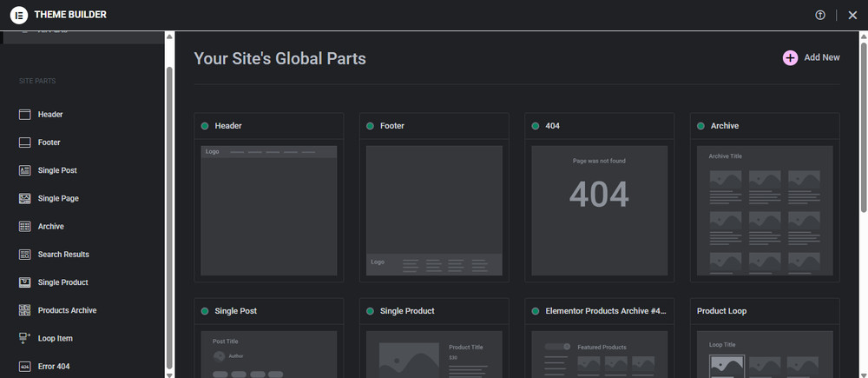Screen dimensions: 868x378
Task: Click the green status dot on 404 card
Action: coord(536,126)
